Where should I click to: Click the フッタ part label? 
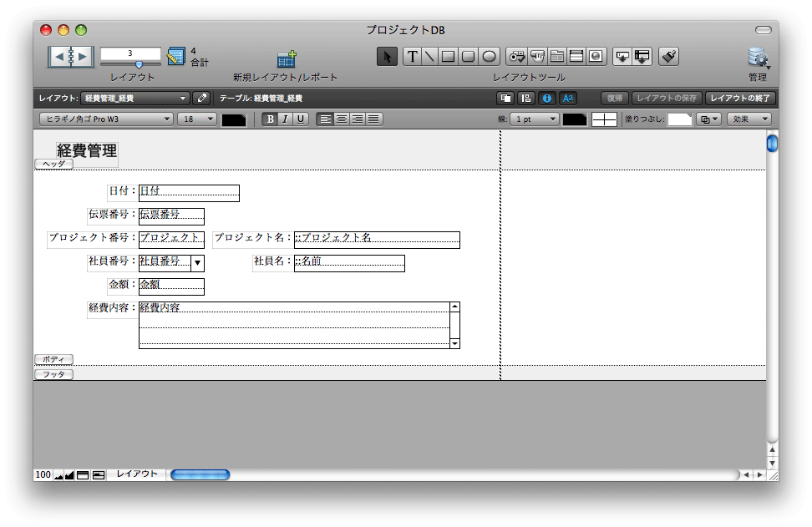(53, 374)
